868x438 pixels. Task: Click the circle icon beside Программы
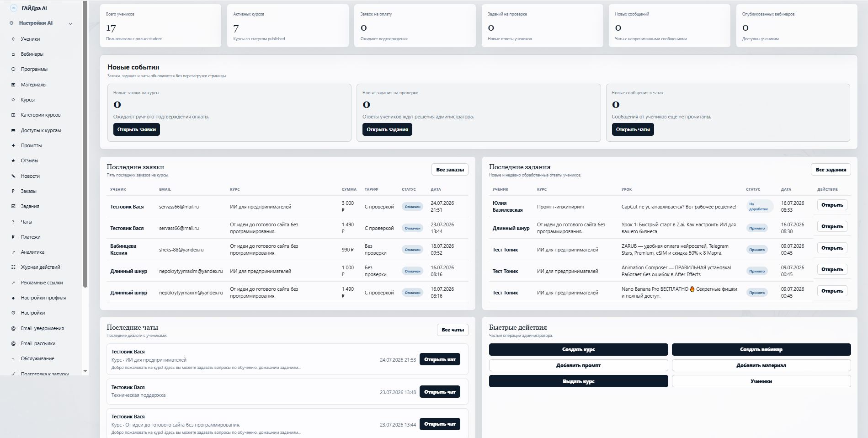click(13, 69)
